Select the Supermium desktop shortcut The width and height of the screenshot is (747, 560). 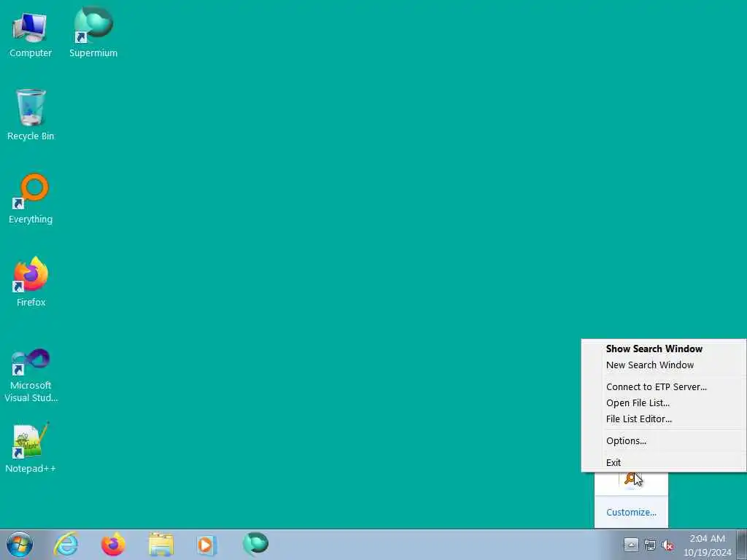click(93, 32)
